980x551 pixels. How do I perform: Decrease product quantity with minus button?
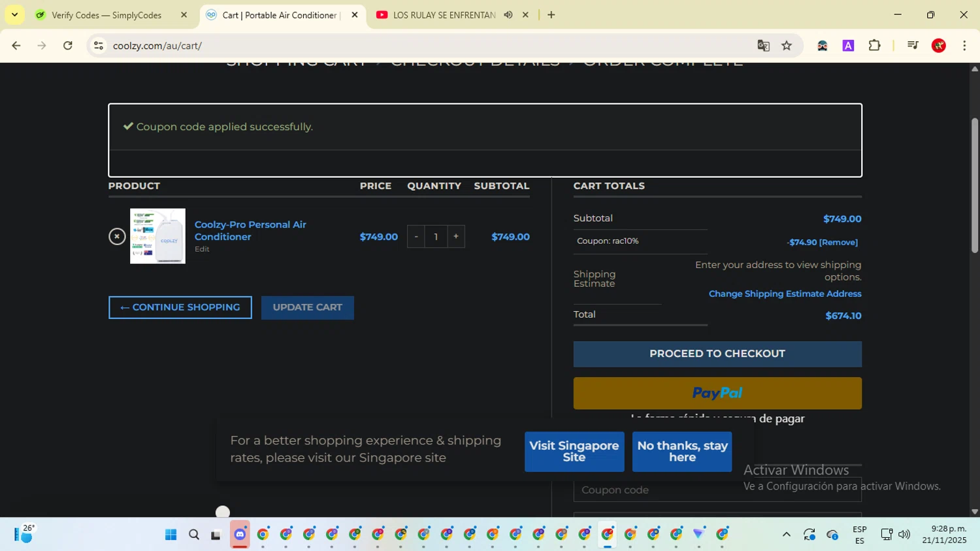[x=416, y=237]
